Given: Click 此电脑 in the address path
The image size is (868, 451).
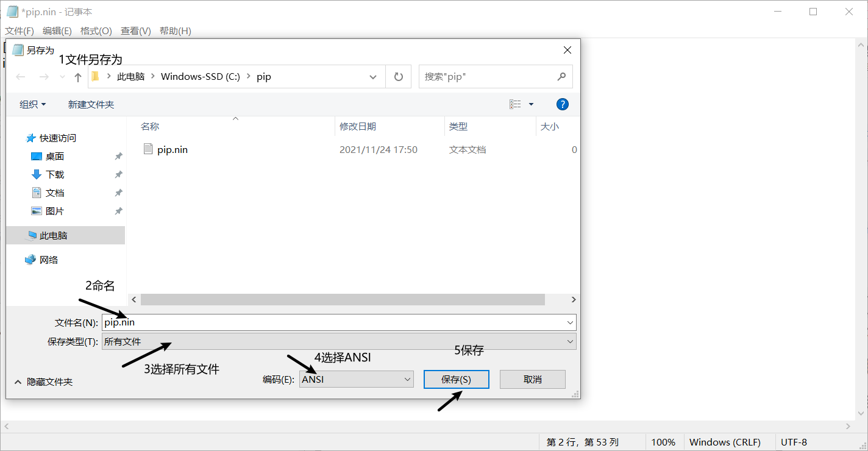Looking at the screenshot, I should [131, 77].
